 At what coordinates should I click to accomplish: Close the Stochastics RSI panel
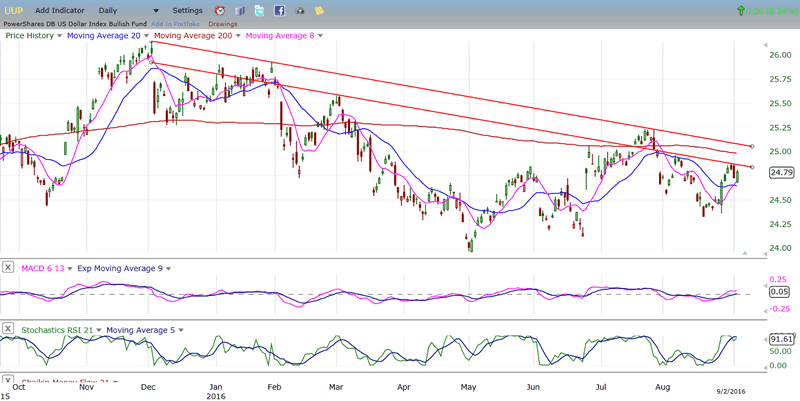coord(8,328)
